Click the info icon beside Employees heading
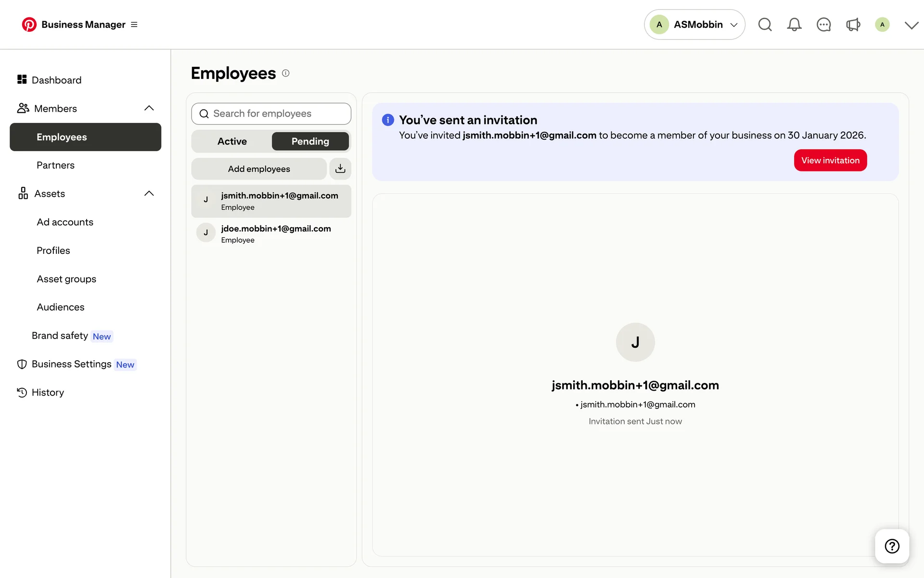The image size is (924, 578). 285,73
